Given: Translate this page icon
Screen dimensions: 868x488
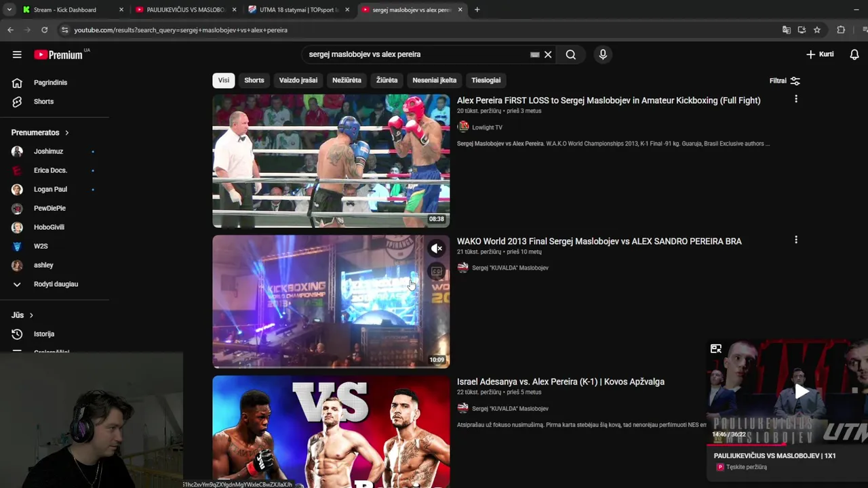Looking at the screenshot, I should coord(787,30).
